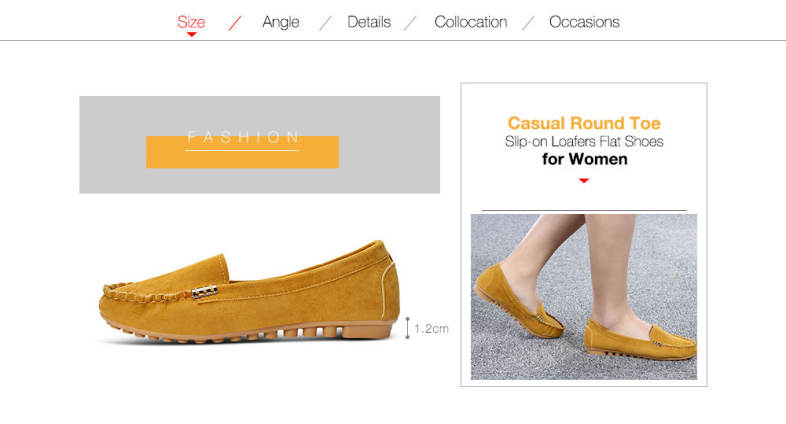
Task: Click the heel height measurement arrow
Action: tap(407, 328)
